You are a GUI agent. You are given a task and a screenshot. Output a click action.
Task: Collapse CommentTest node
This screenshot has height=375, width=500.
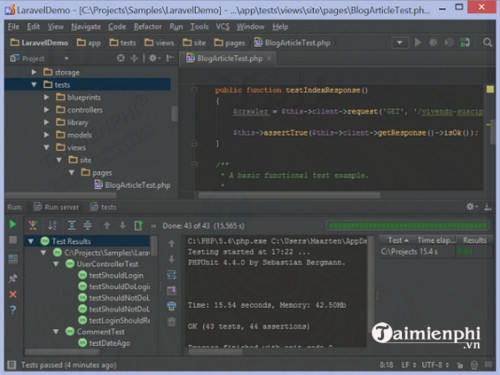click(56, 332)
